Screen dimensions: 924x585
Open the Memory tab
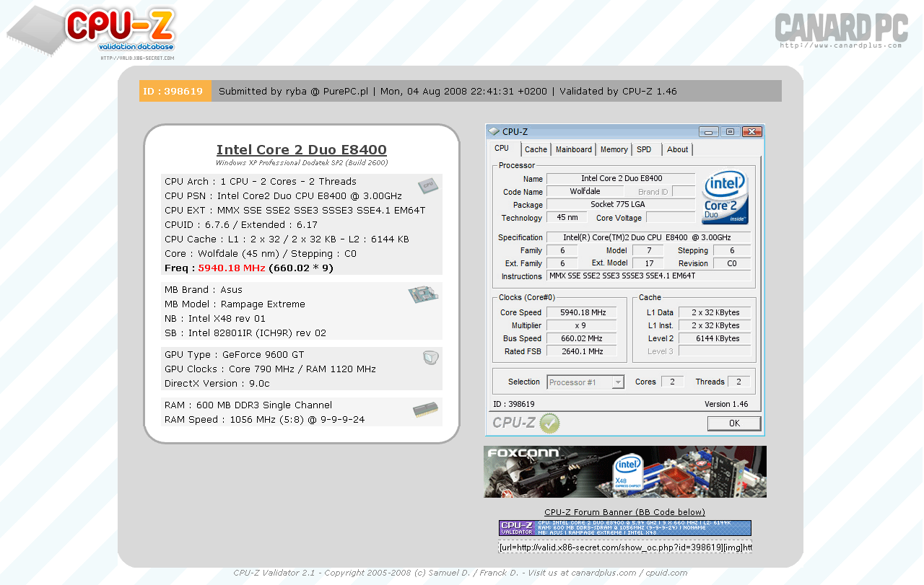[614, 149]
